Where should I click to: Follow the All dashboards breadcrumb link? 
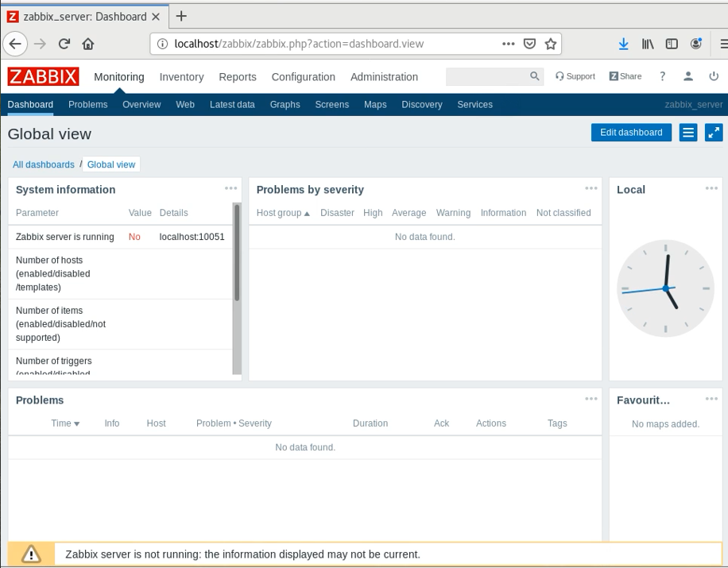click(43, 164)
